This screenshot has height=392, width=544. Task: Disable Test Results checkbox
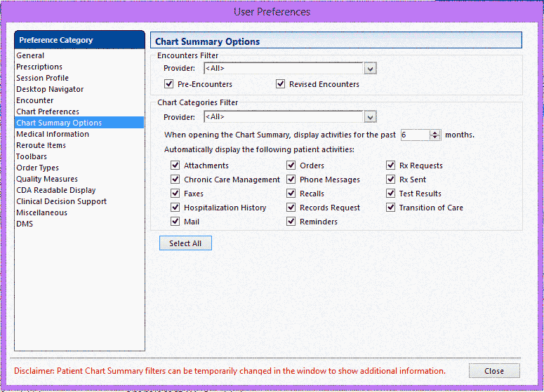click(x=391, y=194)
